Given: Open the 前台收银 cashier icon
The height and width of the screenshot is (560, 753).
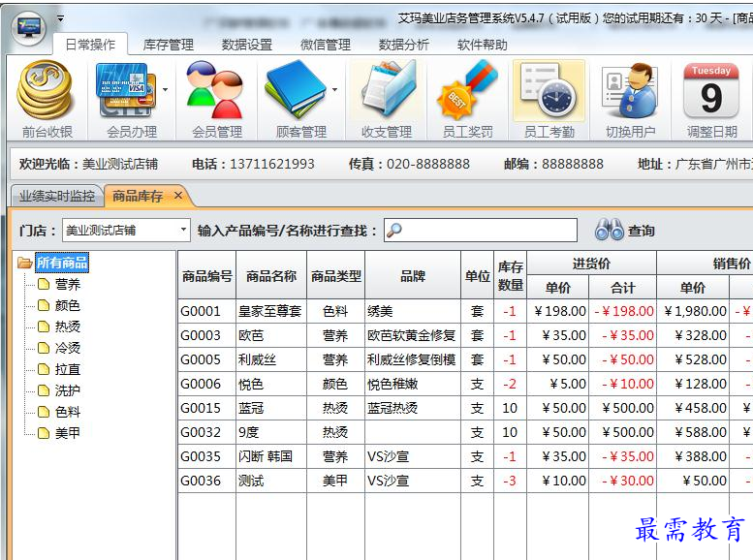Looking at the screenshot, I should point(47,100).
